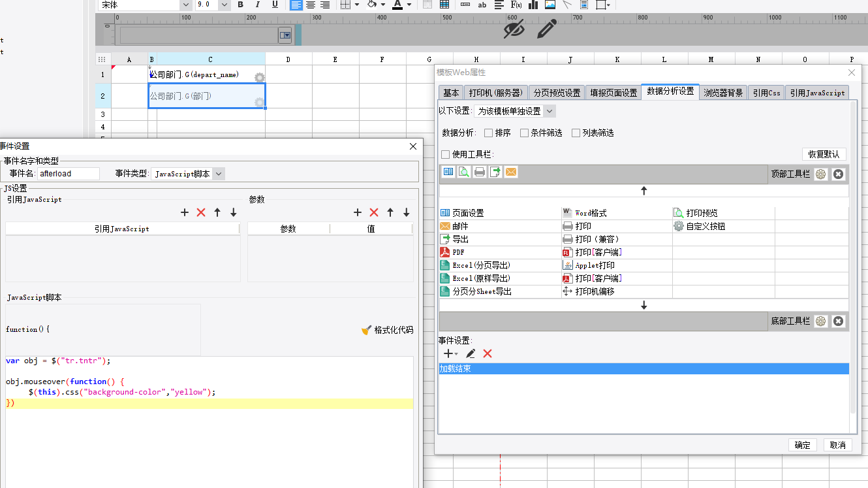This screenshot has height=488, width=868.
Task: Remove the selected 参数 row
Action: [374, 212]
